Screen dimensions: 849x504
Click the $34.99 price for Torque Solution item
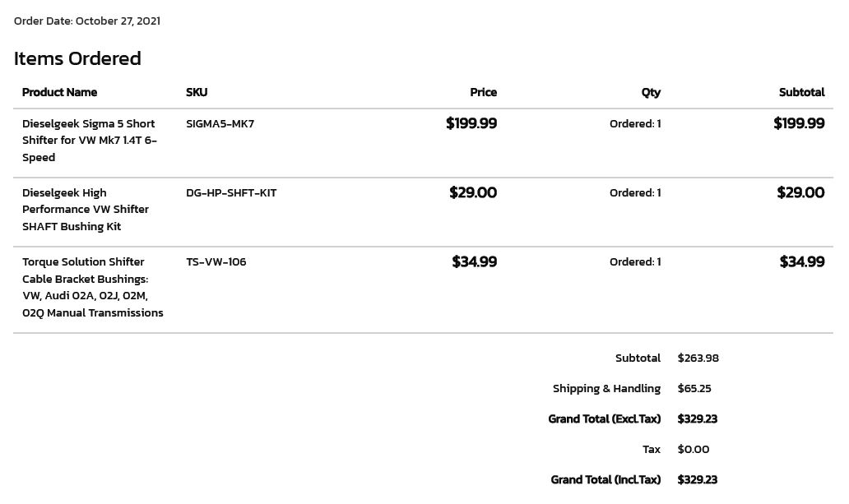475,262
